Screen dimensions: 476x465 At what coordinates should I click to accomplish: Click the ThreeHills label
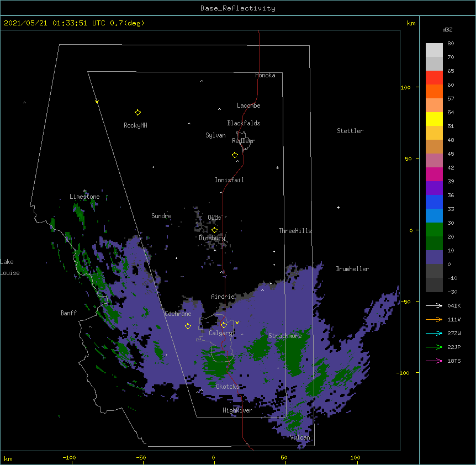point(295,231)
